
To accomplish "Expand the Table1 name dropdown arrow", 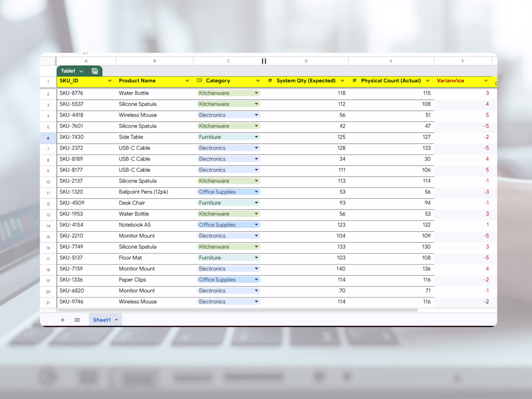I will [81, 71].
